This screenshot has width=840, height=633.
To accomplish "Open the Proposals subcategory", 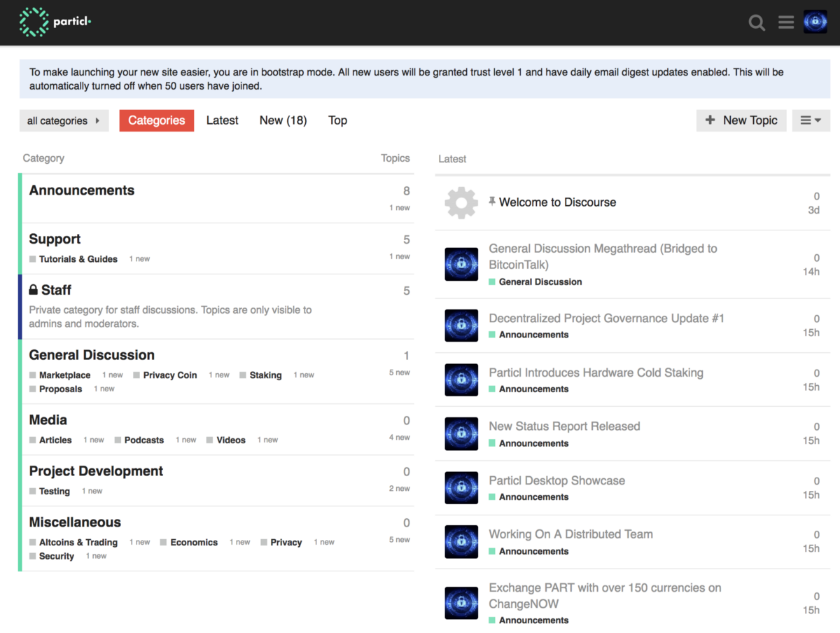I will pyautogui.click(x=60, y=389).
